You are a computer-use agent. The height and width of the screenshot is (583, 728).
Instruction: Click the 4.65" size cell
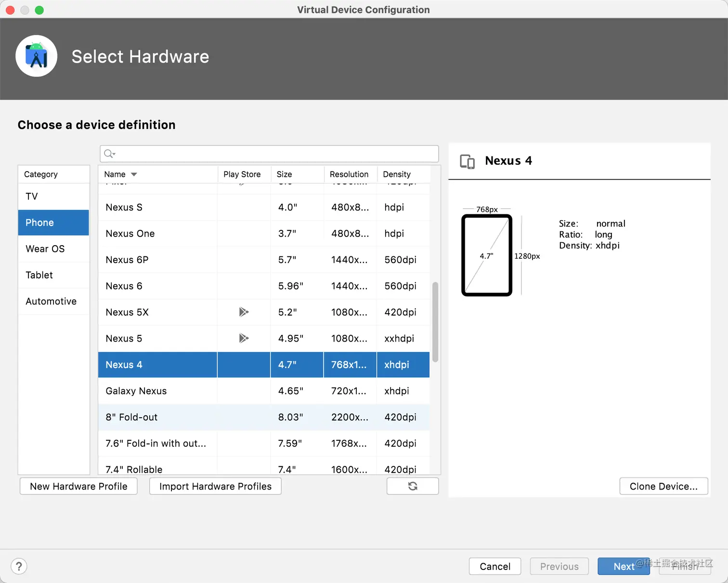coord(297,391)
